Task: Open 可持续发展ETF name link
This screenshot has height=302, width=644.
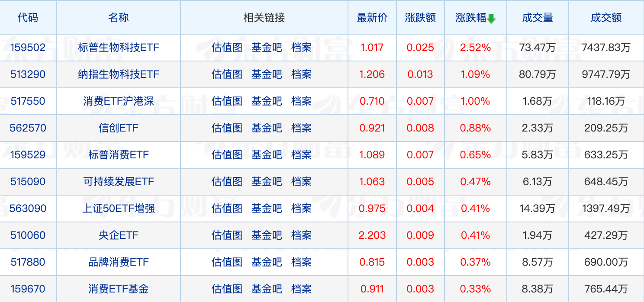Action: [x=119, y=182]
